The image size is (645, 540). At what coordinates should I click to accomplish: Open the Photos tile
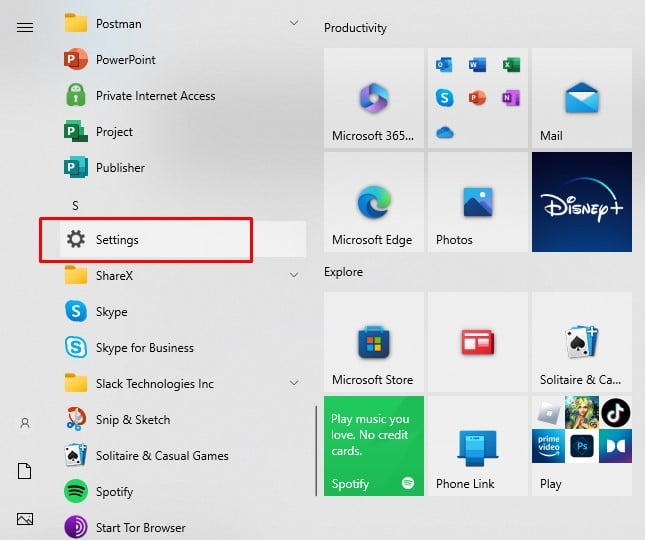(x=478, y=202)
